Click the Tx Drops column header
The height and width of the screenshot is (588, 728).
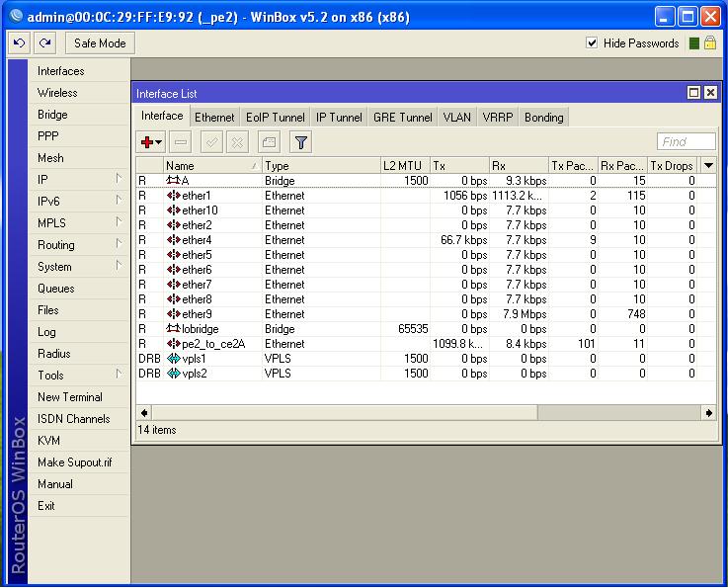673,166
